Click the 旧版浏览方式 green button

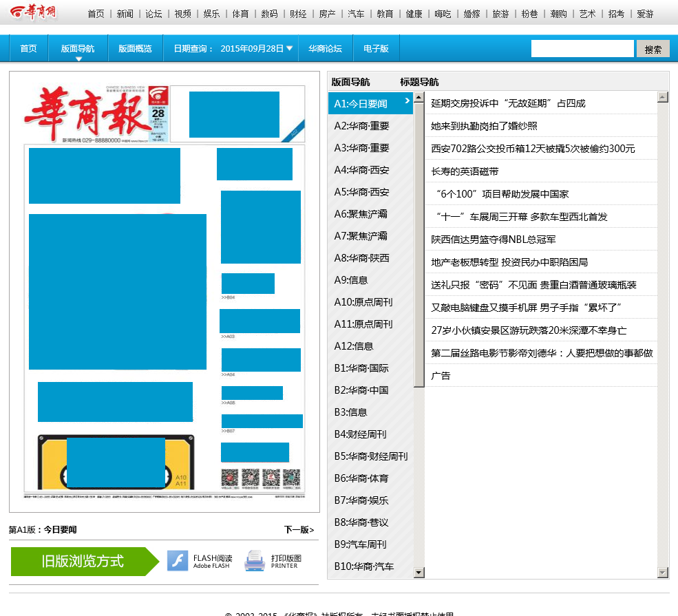coord(85,561)
